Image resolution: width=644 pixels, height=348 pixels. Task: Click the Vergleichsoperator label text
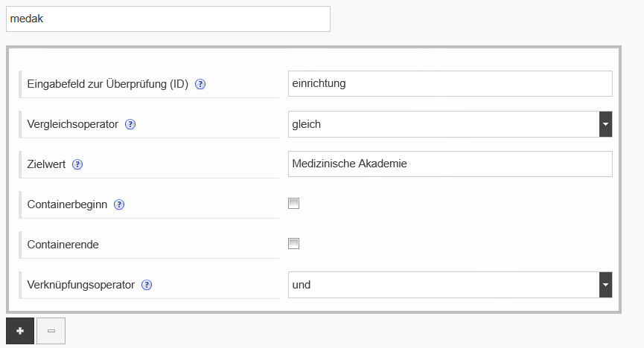[72, 124]
